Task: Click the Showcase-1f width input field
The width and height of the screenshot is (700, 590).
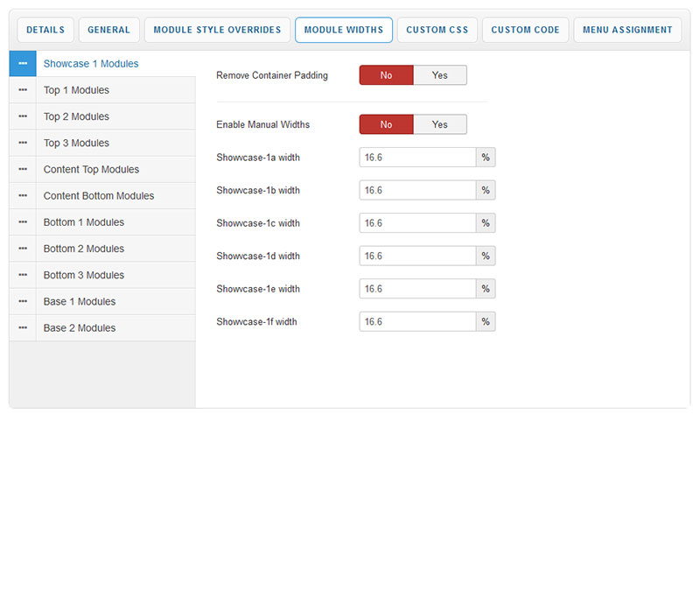Action: tap(417, 321)
